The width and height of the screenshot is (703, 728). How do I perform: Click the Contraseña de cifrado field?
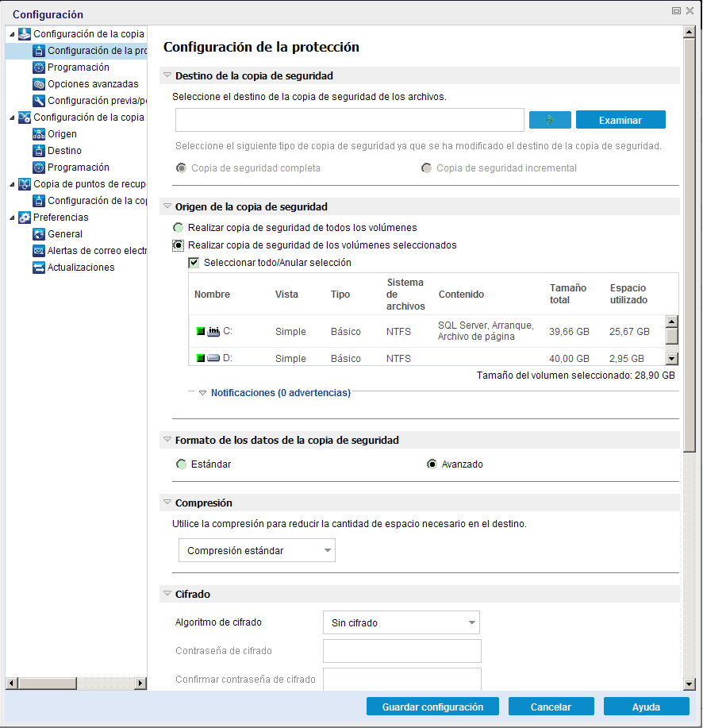pyautogui.click(x=402, y=651)
